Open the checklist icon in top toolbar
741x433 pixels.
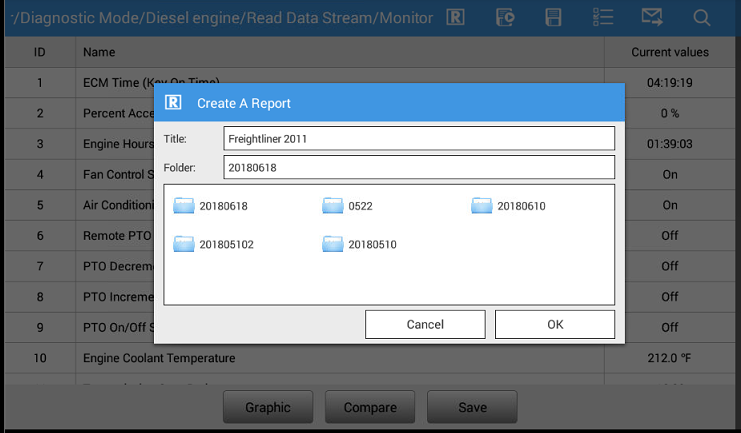[x=603, y=17]
